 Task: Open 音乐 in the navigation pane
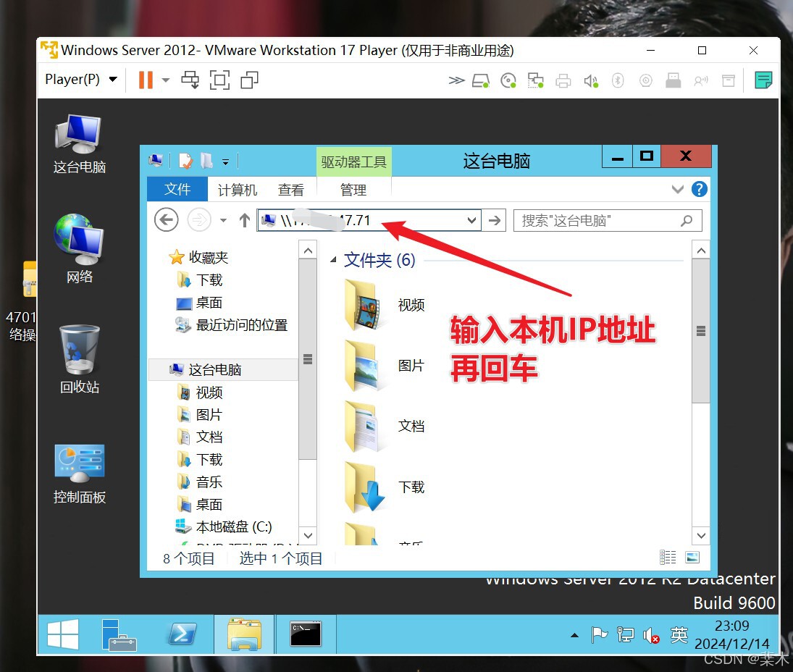[200, 482]
